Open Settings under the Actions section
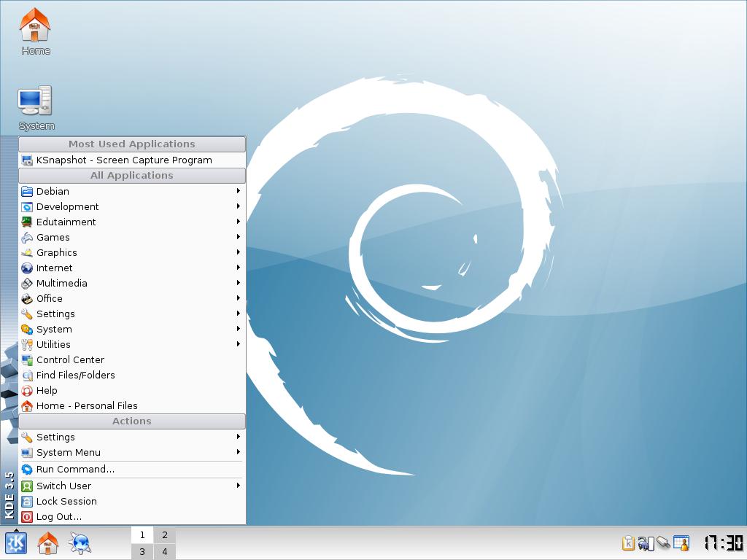 click(x=132, y=437)
